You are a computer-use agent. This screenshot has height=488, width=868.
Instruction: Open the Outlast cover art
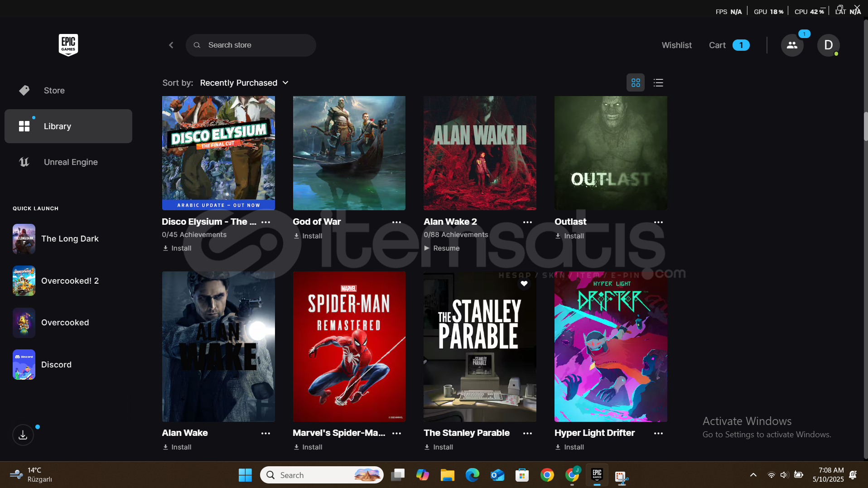pos(611,153)
